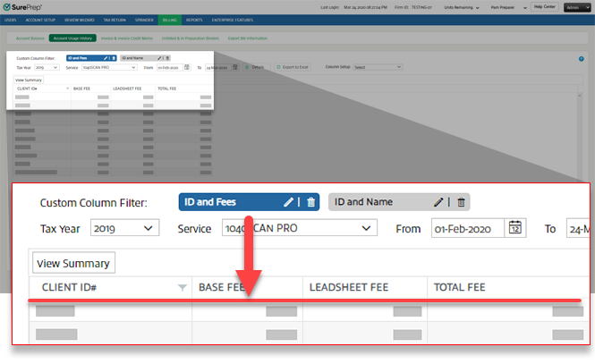
Task: Click the CLIENT ID# filter funnel in the small view
Action: point(67,89)
